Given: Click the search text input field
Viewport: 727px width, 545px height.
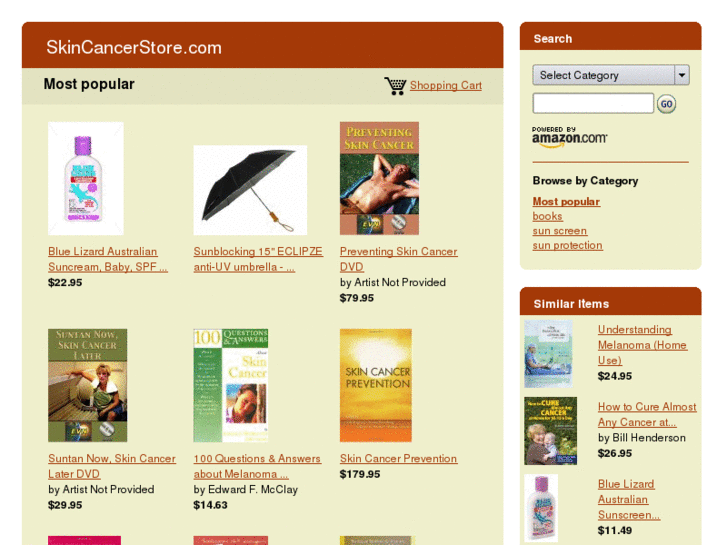Looking at the screenshot, I should (x=593, y=103).
